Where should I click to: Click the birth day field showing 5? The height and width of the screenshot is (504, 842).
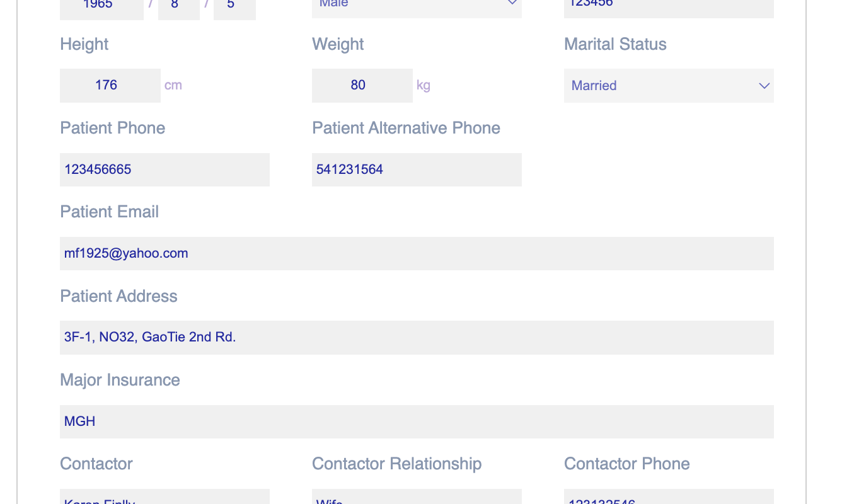[x=234, y=6]
